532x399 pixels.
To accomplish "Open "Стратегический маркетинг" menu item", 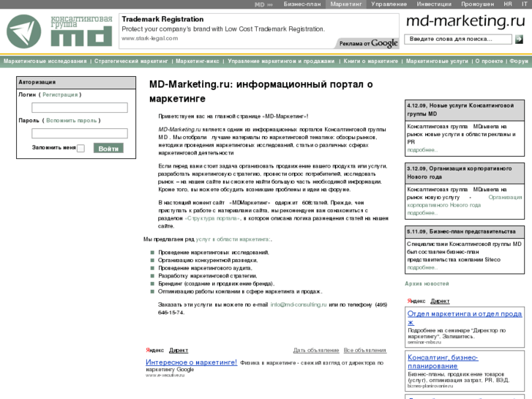I will 131,61.
